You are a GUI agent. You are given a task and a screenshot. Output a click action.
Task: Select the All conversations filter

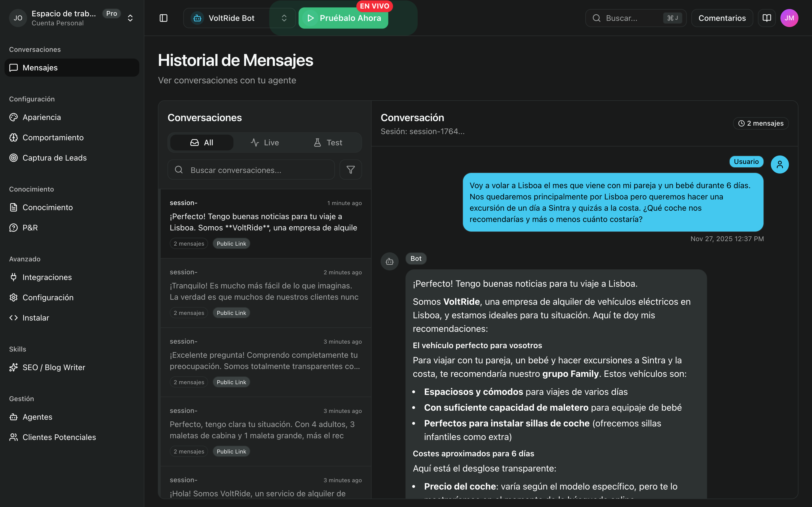[202, 143]
